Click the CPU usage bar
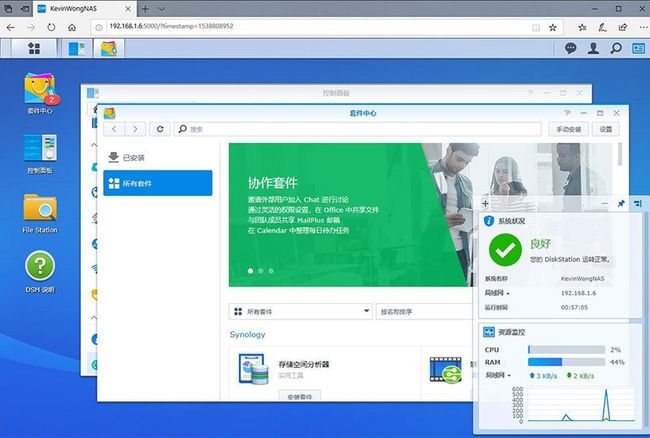This screenshot has height=438, width=650. click(566, 350)
